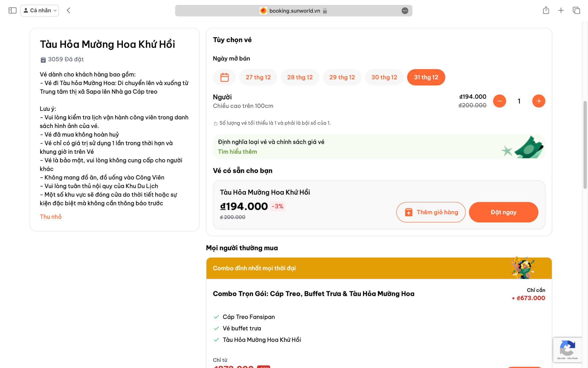
Task: Increase ticket quantity with plus button
Action: [x=539, y=101]
